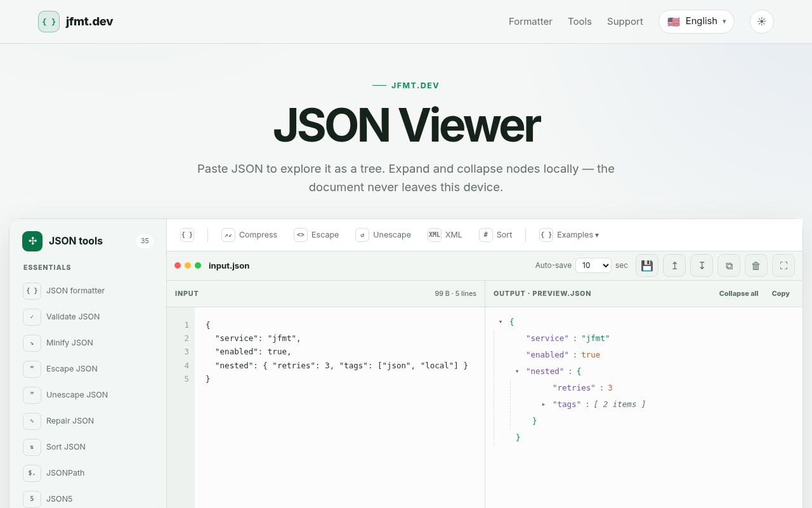The width and height of the screenshot is (812, 508).
Task: Click the upload arrow icon
Action: tap(674, 265)
